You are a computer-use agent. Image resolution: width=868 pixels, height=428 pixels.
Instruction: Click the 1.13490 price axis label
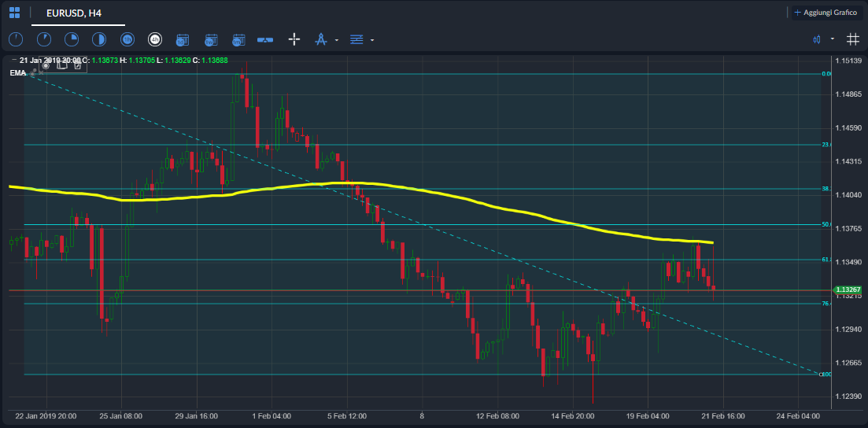pyautogui.click(x=848, y=262)
